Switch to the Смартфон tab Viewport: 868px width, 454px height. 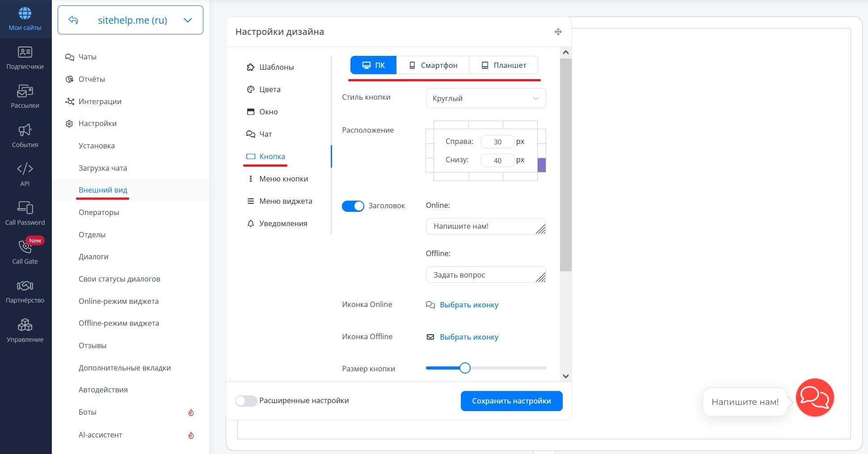click(x=433, y=65)
